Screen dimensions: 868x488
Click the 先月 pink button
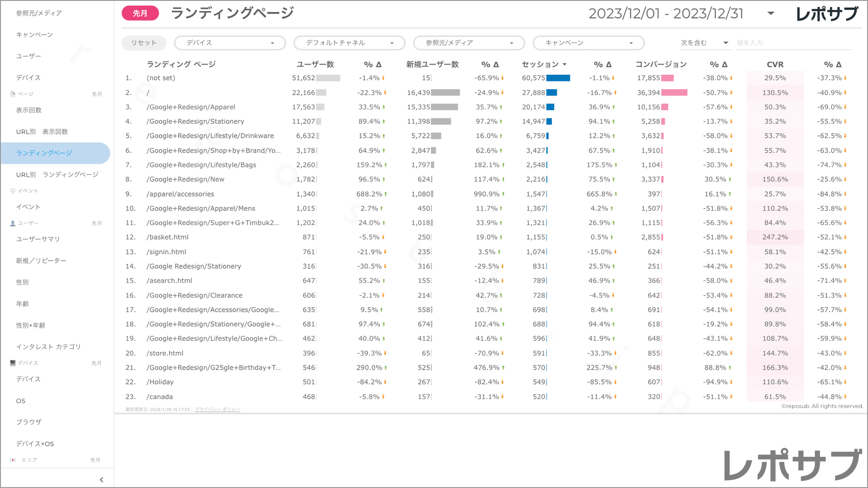click(x=140, y=14)
